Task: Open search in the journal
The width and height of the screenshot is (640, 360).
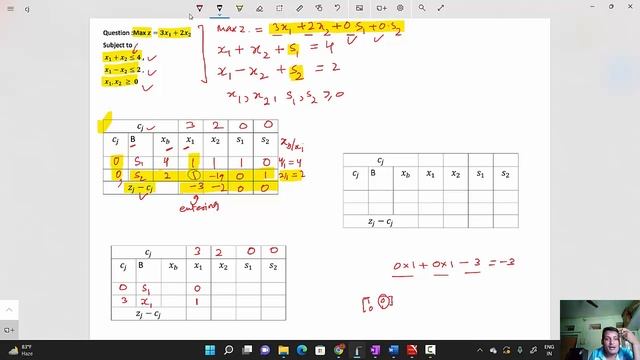Action: (422, 8)
